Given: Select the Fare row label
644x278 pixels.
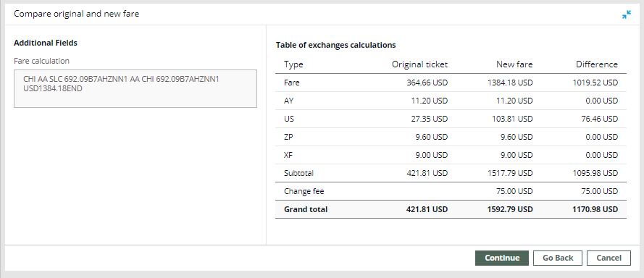Looking at the screenshot, I should point(292,83).
